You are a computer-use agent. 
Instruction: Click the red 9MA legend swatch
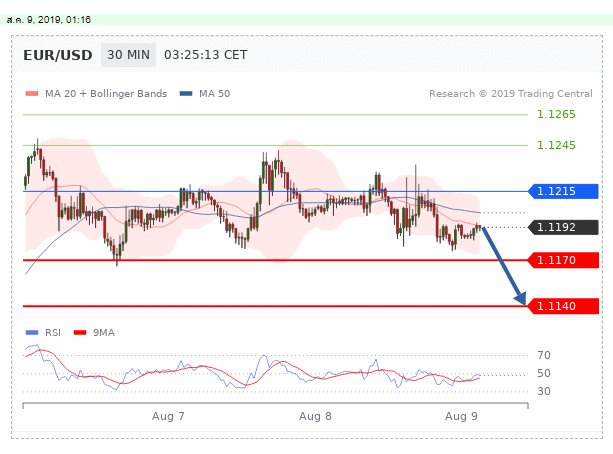(80, 332)
